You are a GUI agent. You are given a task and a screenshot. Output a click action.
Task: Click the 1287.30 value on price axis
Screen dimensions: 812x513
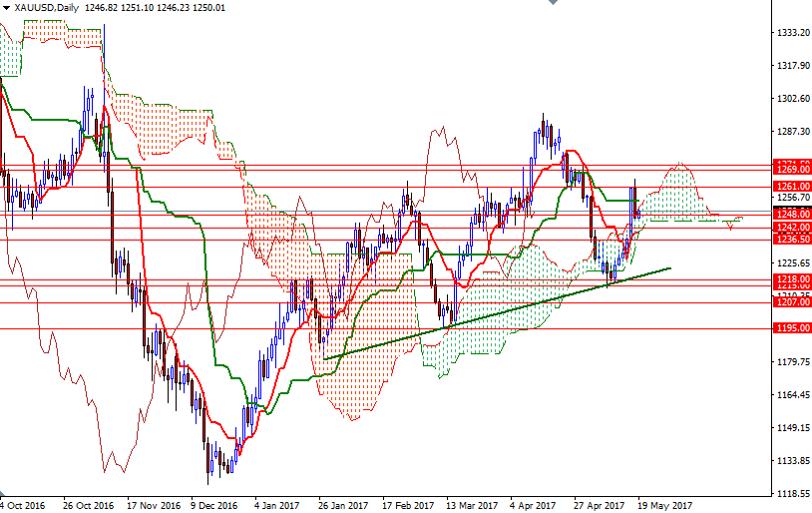coord(793,132)
